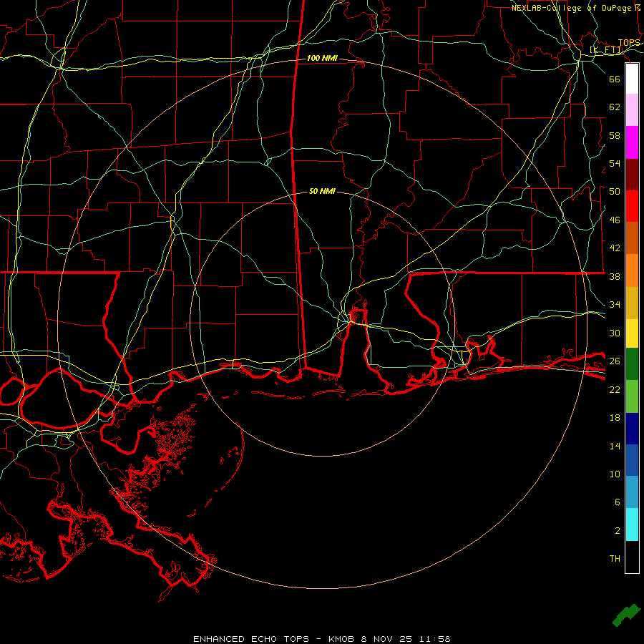The image size is (644, 644).
Task: Click the 8 NOV 25 date stamp
Action: pos(388,639)
